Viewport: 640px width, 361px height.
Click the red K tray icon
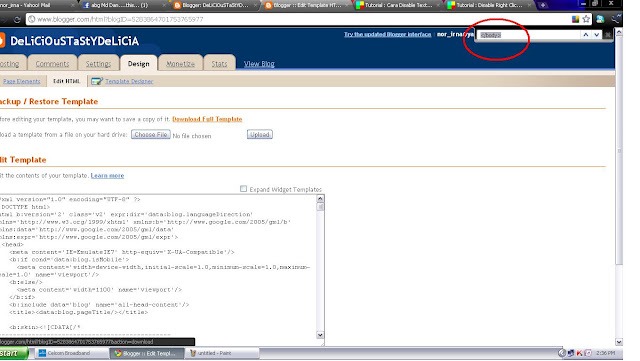coord(580,353)
